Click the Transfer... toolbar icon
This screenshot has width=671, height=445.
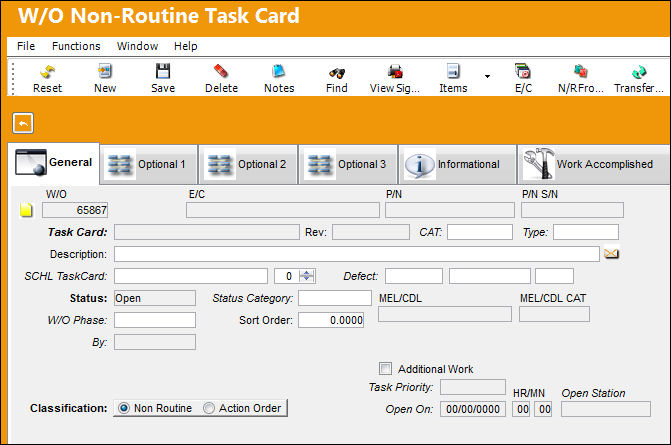coord(639,72)
